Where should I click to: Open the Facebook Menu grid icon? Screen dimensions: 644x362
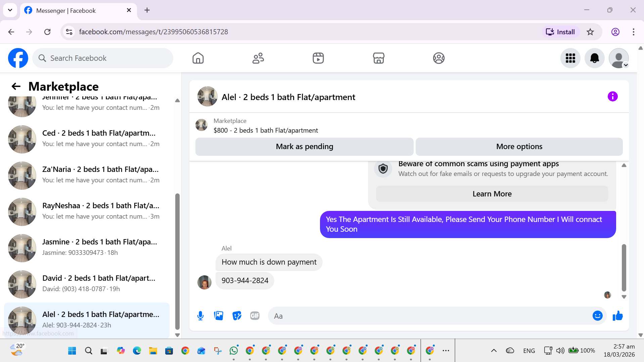click(x=570, y=58)
